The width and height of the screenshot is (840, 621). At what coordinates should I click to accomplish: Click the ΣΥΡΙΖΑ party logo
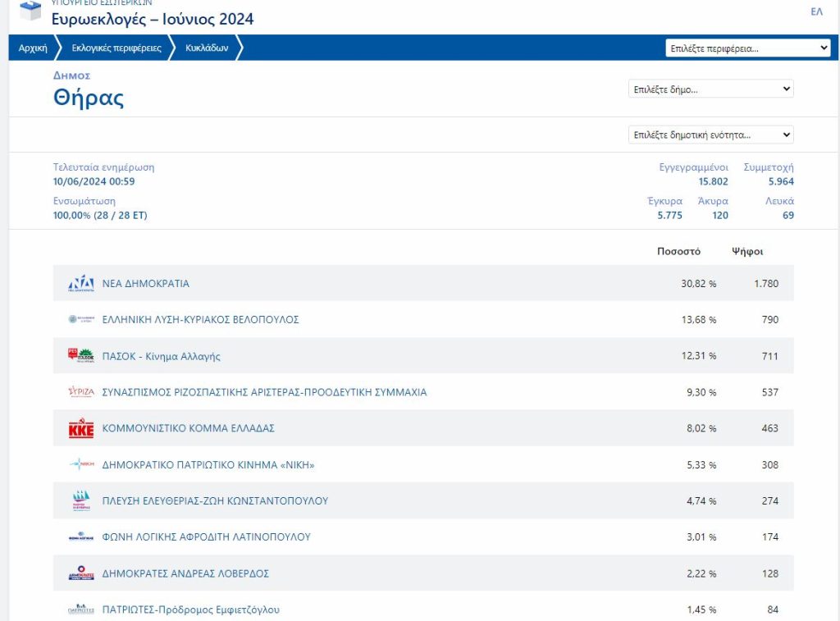tap(81, 391)
